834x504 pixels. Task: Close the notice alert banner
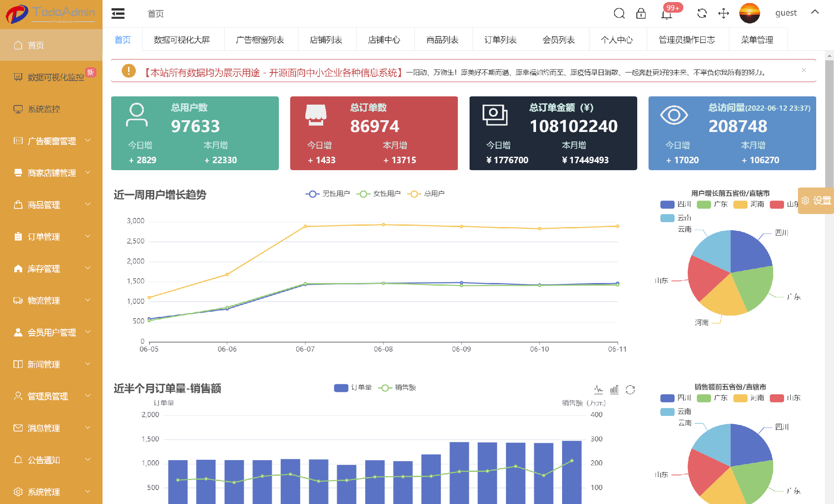pos(804,70)
